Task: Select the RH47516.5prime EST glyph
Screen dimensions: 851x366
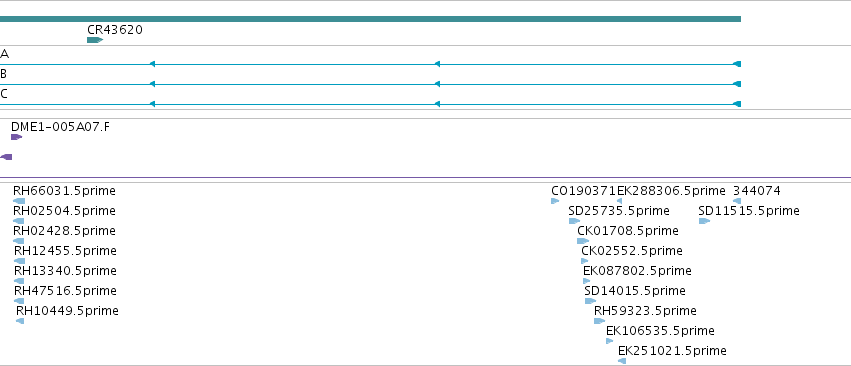Action: [x=19, y=301]
